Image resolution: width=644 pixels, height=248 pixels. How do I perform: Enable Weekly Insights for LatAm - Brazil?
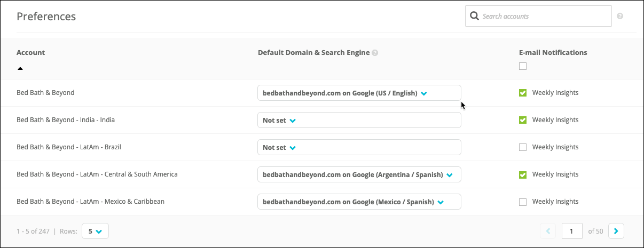[523, 147]
